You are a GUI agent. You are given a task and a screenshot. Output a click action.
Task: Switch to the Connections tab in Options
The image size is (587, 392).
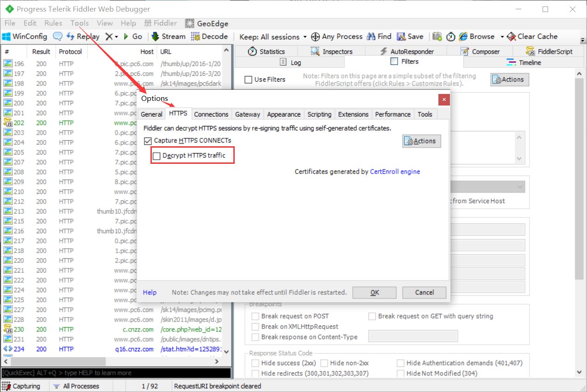pyautogui.click(x=211, y=114)
